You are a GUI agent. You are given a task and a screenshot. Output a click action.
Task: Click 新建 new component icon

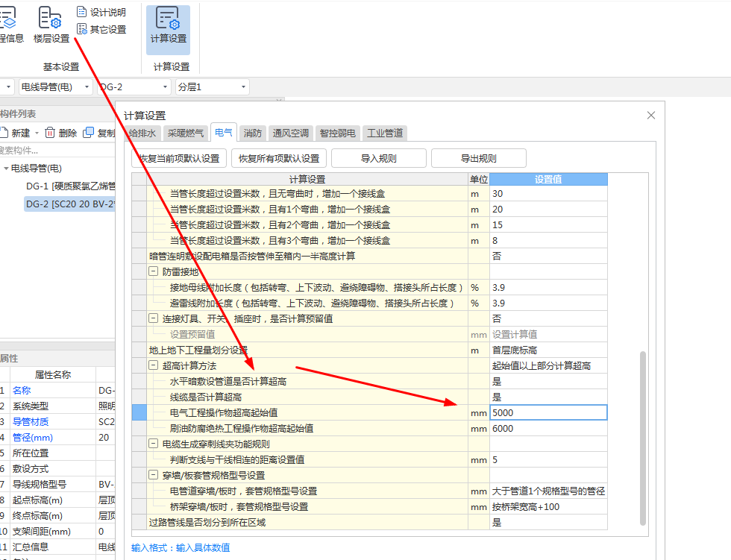click(x=4, y=133)
